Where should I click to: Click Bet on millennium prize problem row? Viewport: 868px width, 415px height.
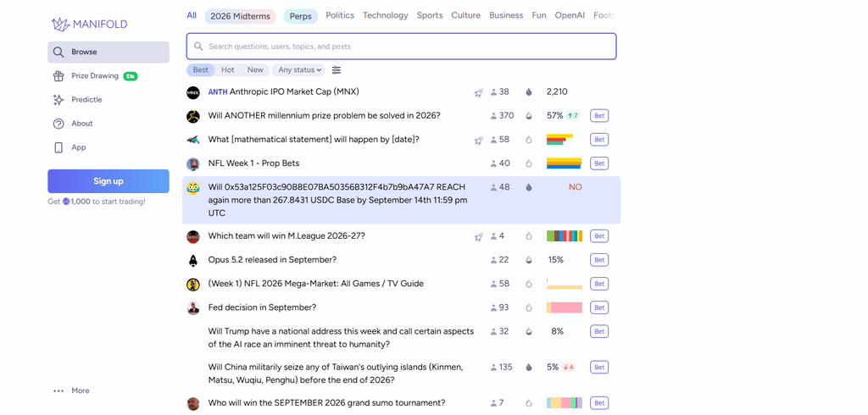point(599,116)
